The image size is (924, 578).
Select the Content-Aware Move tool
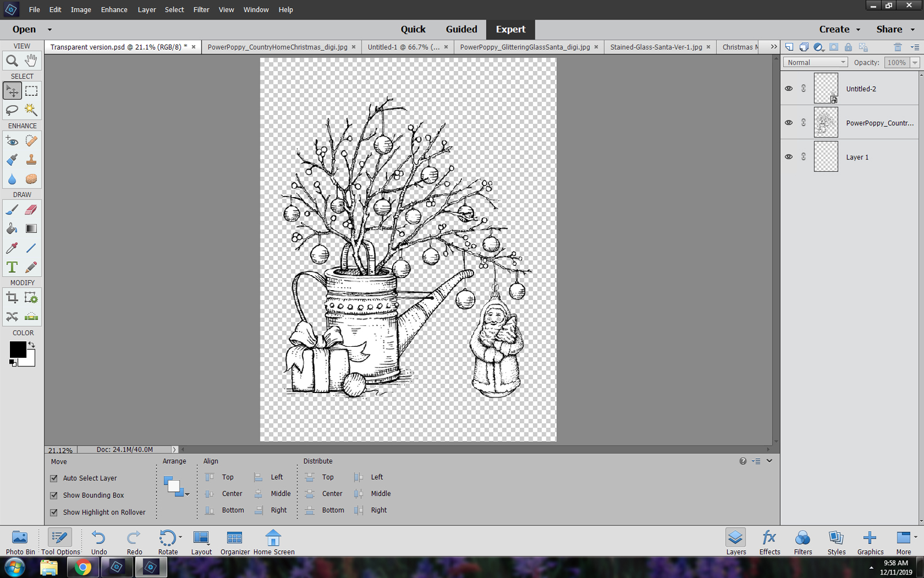tap(12, 317)
